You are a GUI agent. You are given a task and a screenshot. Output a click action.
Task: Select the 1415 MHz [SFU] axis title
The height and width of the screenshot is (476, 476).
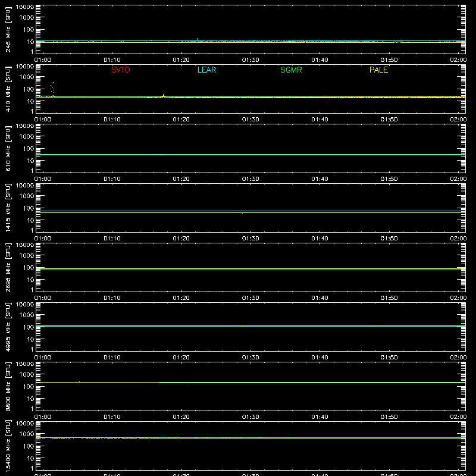pyautogui.click(x=8, y=208)
